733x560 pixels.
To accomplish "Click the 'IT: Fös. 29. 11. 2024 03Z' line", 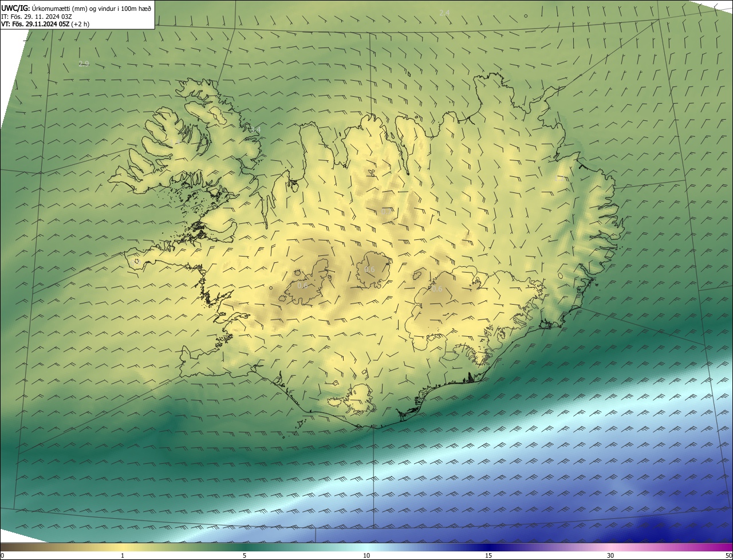I will coord(36,16).
